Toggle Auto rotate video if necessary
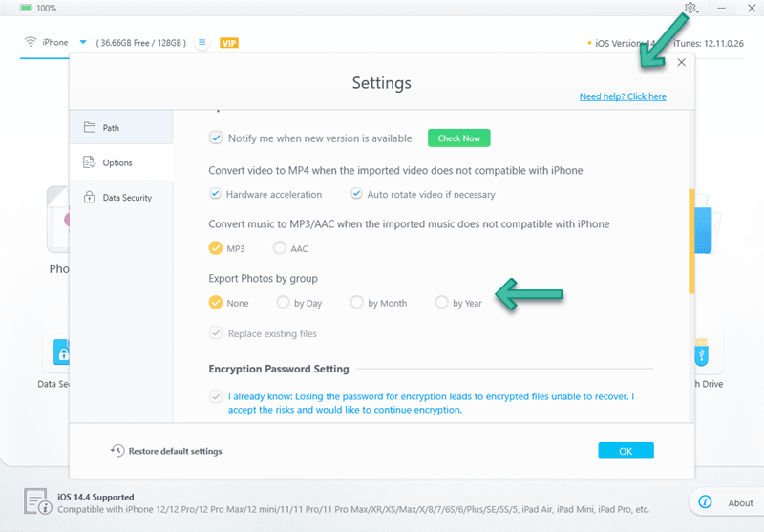The width and height of the screenshot is (764, 532). click(356, 194)
